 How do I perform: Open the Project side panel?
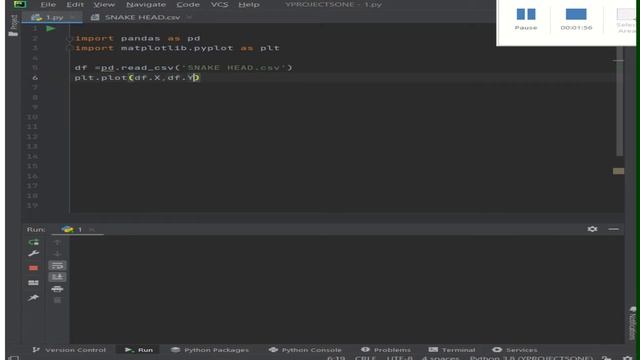(x=13, y=25)
